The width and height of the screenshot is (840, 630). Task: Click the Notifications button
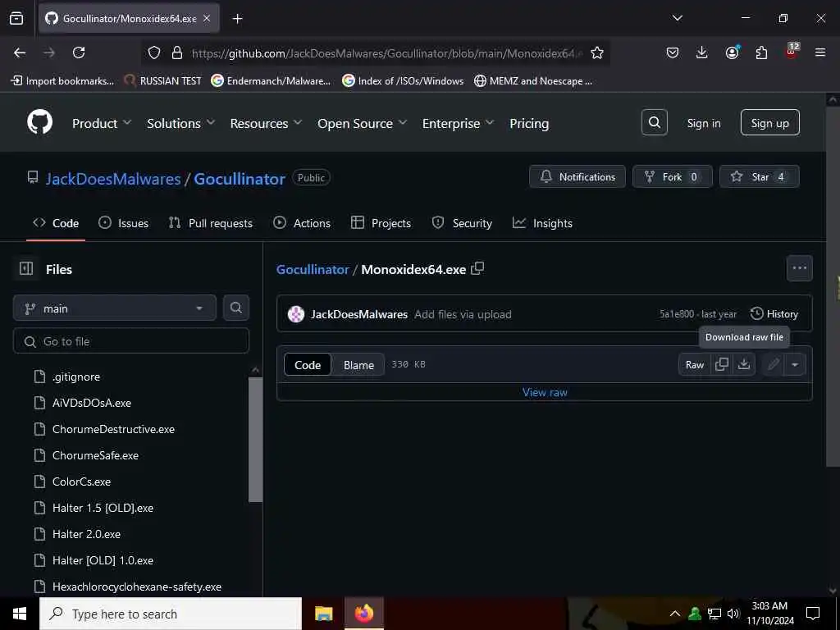[x=577, y=176]
